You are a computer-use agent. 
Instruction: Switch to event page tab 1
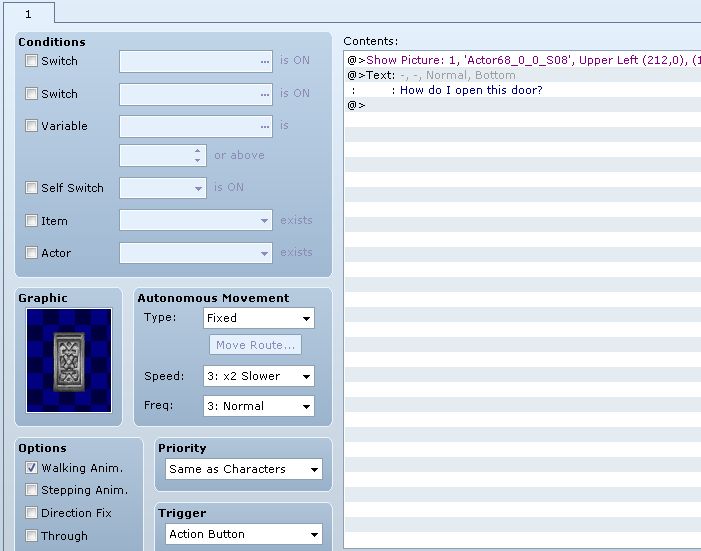point(29,13)
